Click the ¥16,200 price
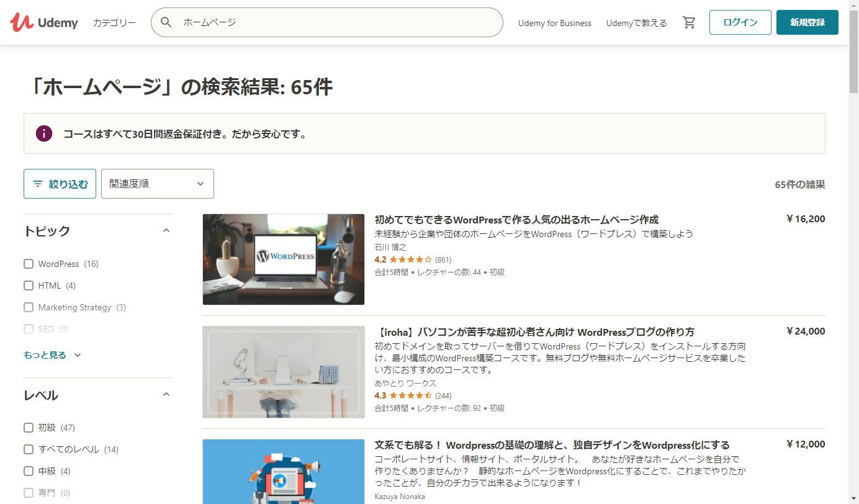Viewport: 859px width, 504px height. click(806, 218)
